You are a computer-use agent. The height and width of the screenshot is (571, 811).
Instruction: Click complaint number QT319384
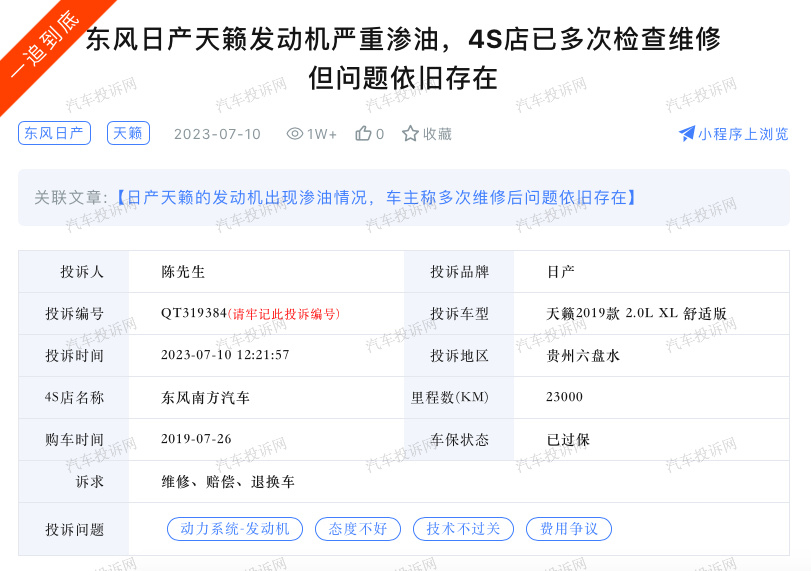pyautogui.click(x=194, y=313)
